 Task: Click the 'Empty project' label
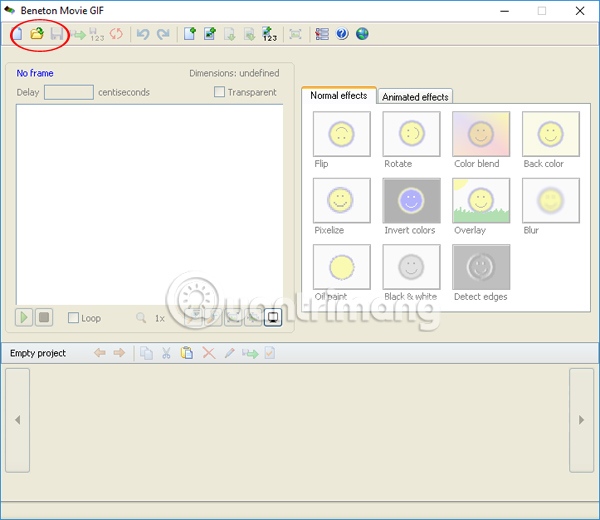(x=38, y=353)
